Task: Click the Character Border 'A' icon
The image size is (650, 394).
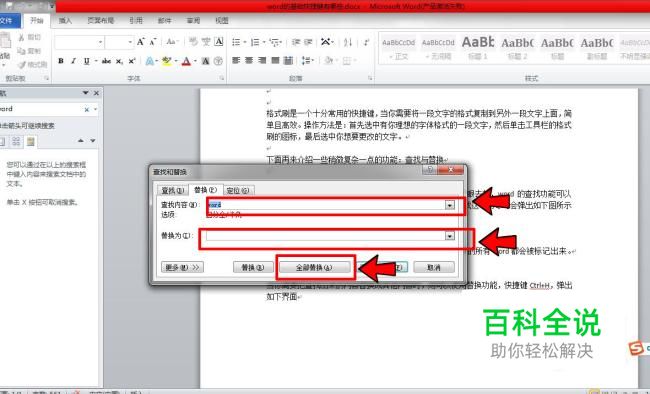Action: click(x=218, y=42)
